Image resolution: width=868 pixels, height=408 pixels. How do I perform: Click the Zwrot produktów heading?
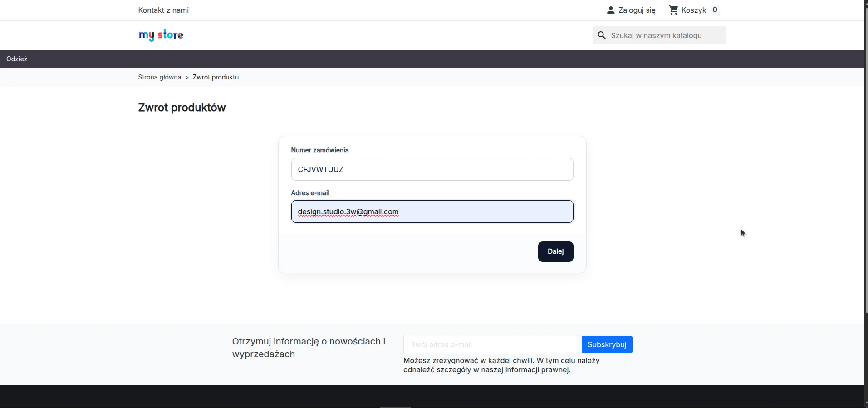tap(182, 108)
